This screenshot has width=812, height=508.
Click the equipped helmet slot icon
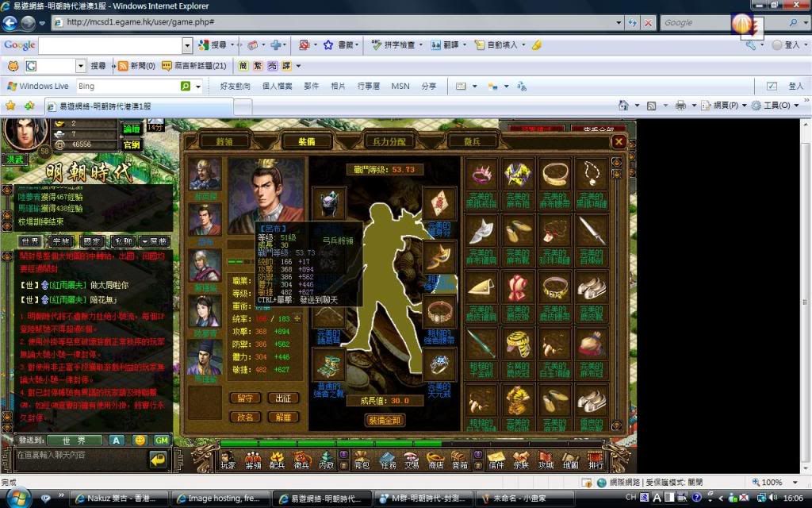(329, 204)
